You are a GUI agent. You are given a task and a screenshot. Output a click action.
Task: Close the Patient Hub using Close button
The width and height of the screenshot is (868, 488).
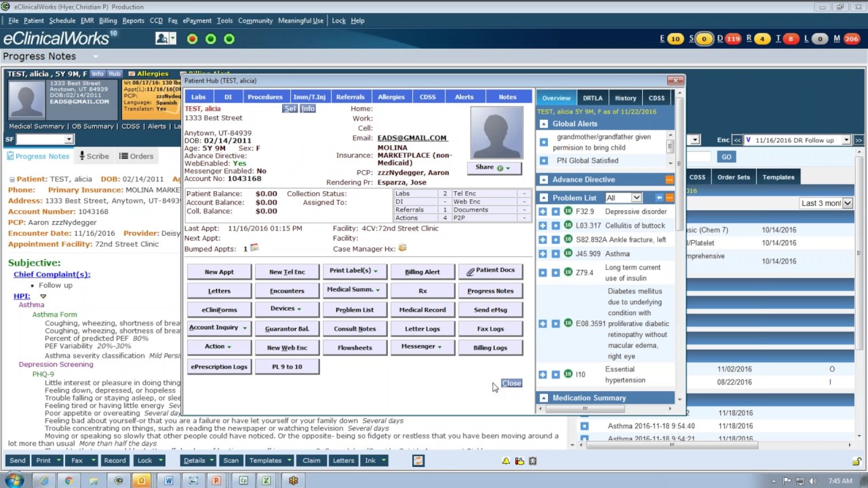[511, 384]
